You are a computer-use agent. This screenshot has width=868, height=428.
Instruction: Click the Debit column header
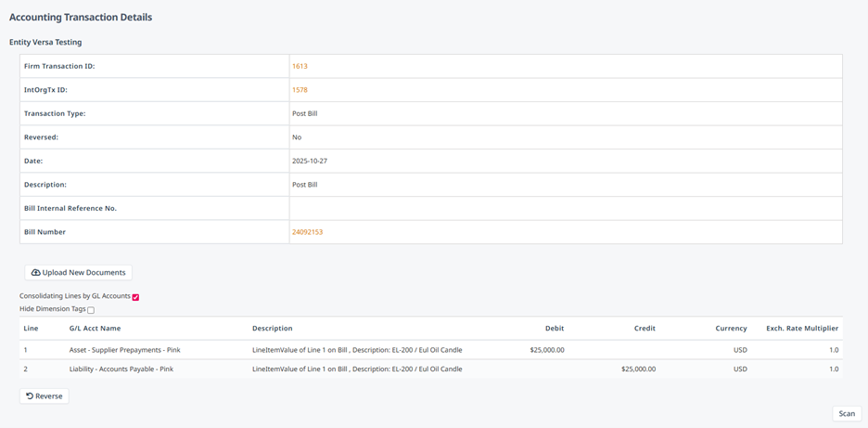[555, 329]
